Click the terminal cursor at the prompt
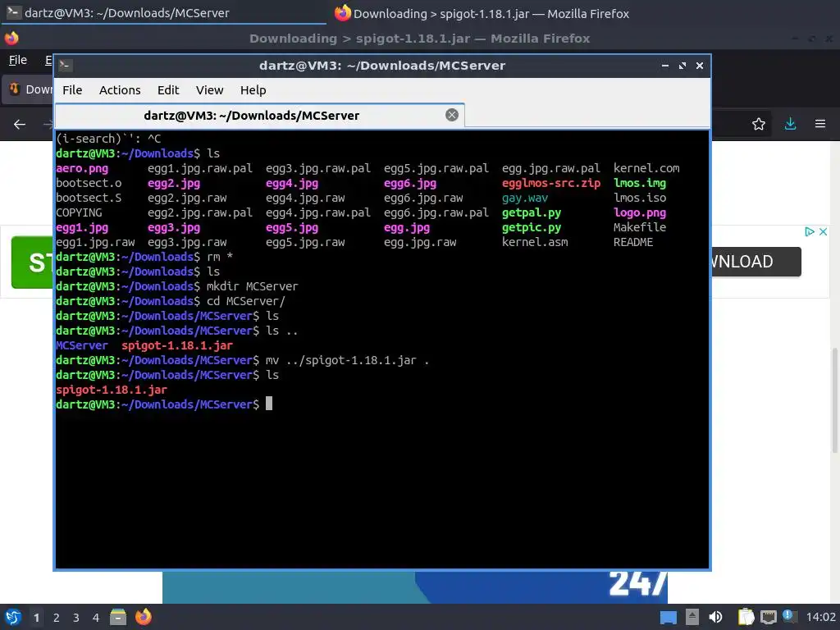 click(x=269, y=404)
